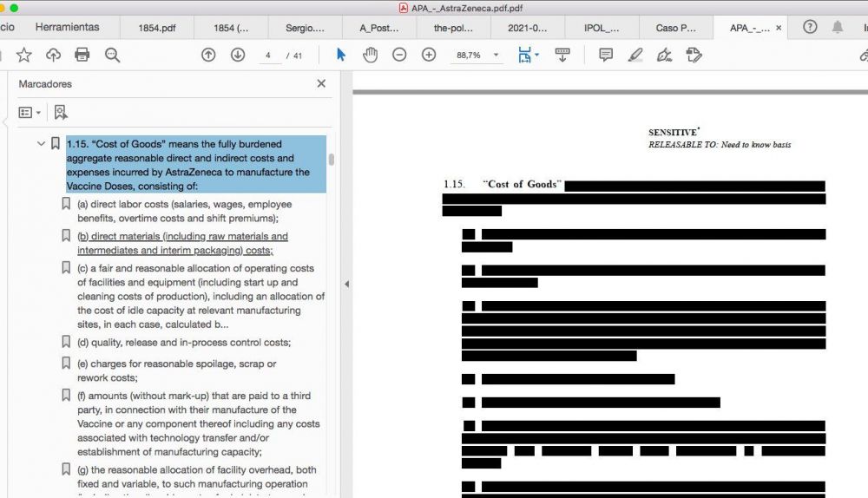Zoom in with the plus button
This screenshot has height=498, width=868.
(x=429, y=55)
